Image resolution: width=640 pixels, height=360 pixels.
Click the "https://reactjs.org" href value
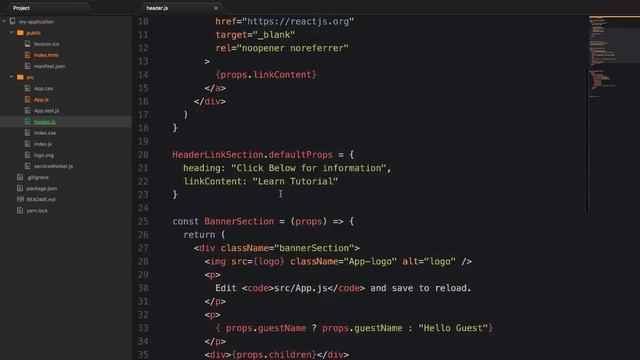[298, 21]
